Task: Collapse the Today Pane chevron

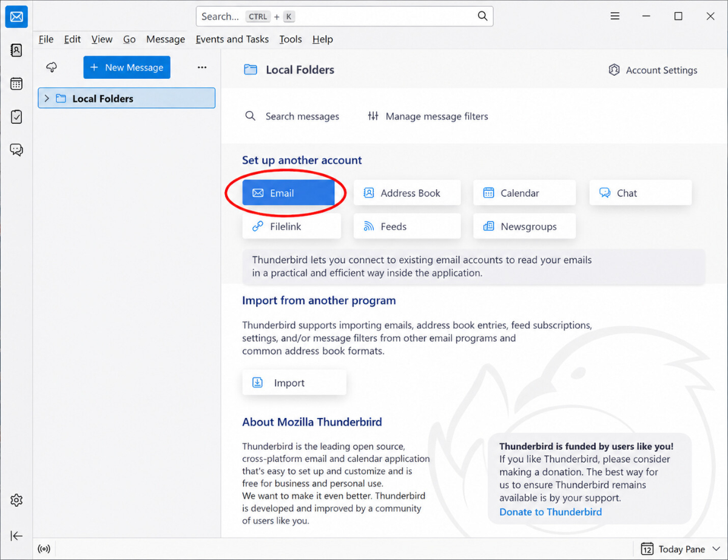Action: [x=716, y=549]
